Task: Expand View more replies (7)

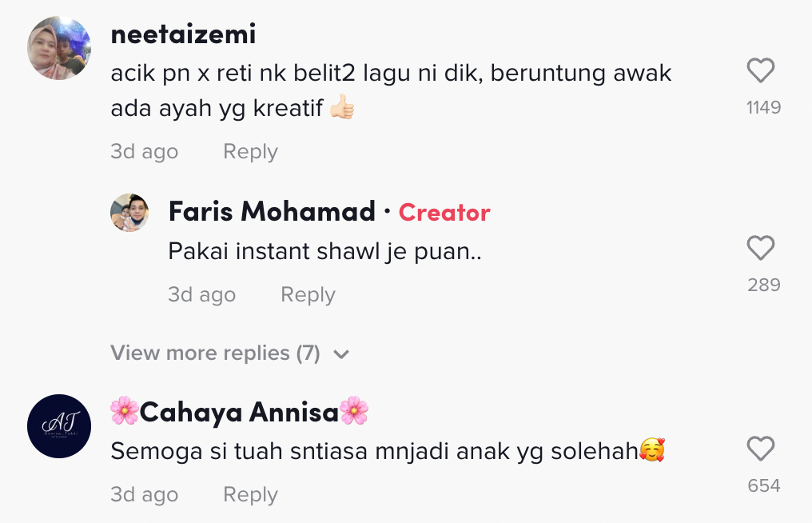Action: tap(215, 353)
